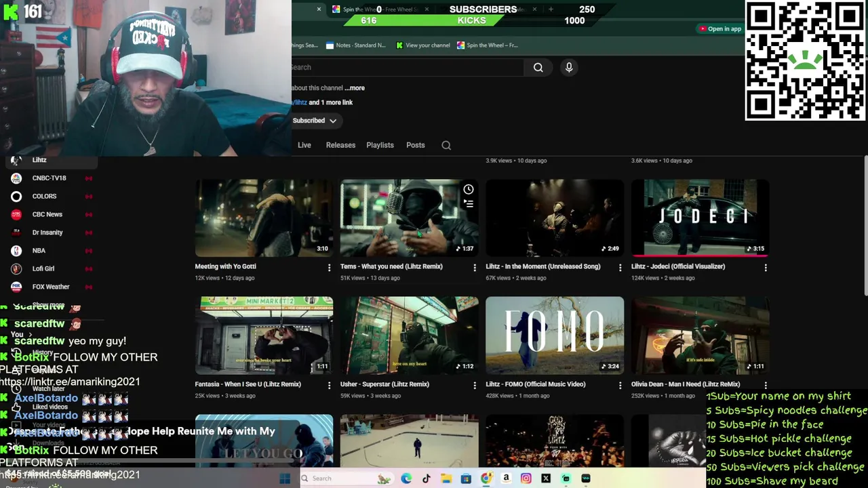Viewport: 868px width, 488px height.
Task: Open title 'Lihtz - FOMO (Official Music Video)'
Action: [536, 384]
